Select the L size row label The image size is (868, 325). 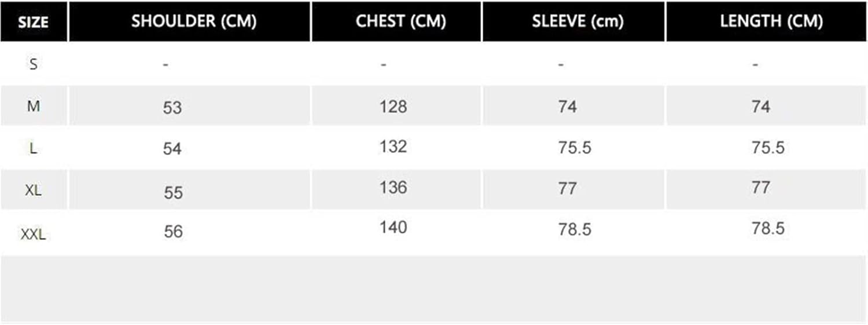34,148
